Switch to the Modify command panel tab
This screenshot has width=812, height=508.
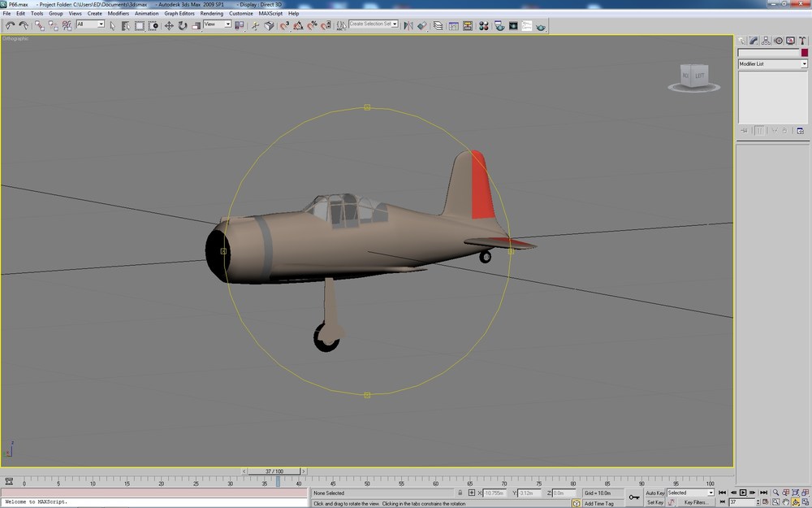tap(754, 41)
